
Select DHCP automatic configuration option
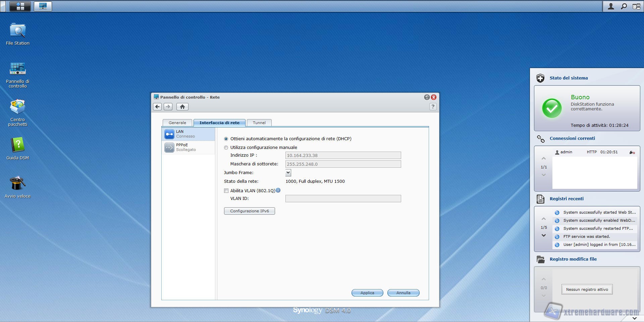[226, 139]
